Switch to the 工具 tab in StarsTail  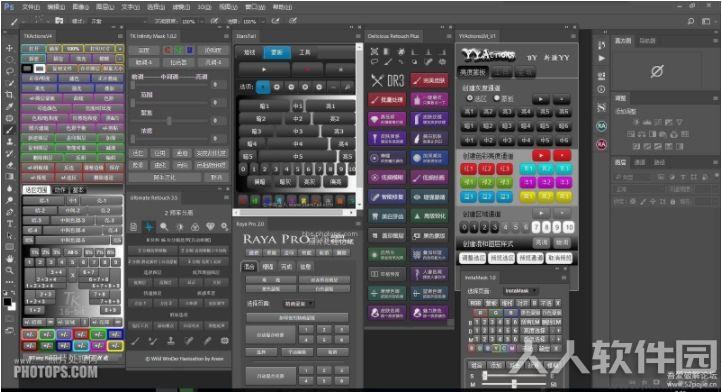coord(305,53)
